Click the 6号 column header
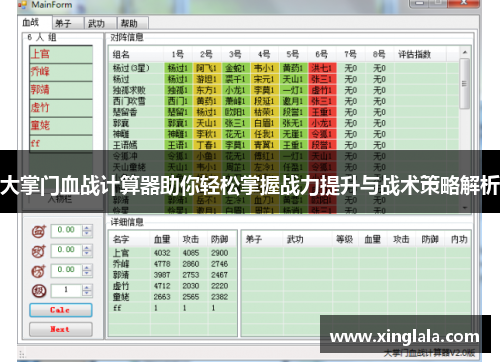 click(x=322, y=54)
